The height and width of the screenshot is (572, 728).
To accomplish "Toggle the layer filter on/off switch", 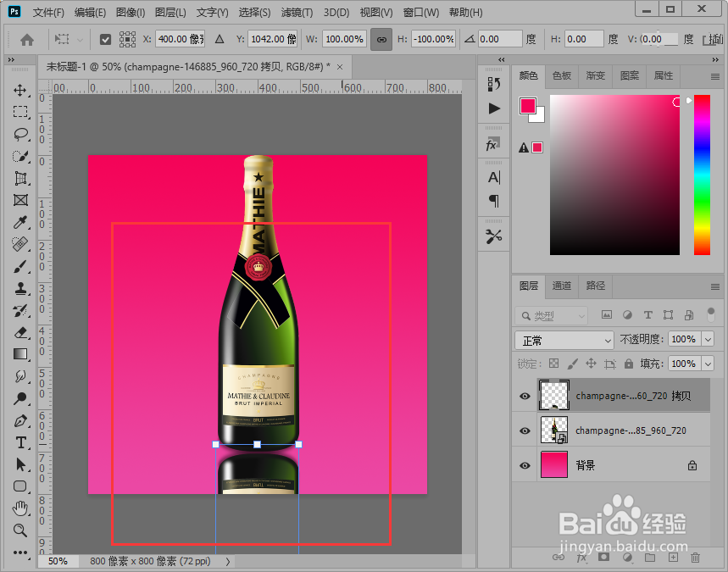I will pyautogui.click(x=710, y=314).
